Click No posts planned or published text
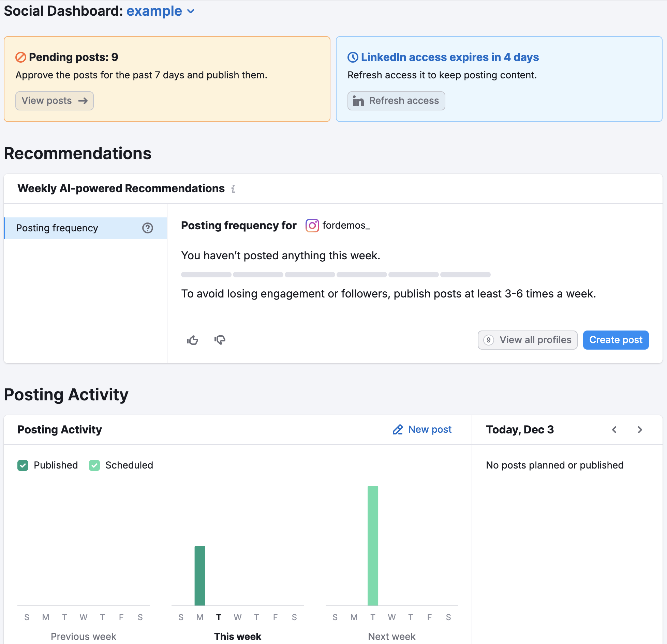Viewport: 667px width, 644px height. click(x=555, y=465)
